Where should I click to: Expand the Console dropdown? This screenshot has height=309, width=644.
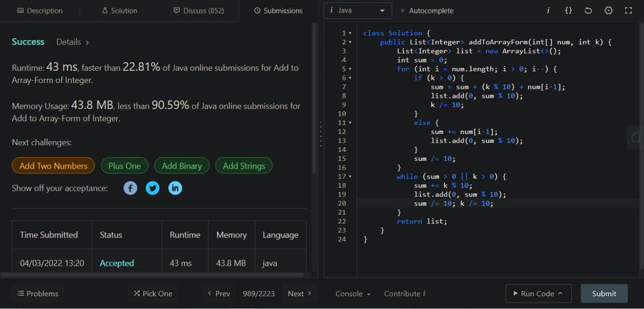coord(353,294)
